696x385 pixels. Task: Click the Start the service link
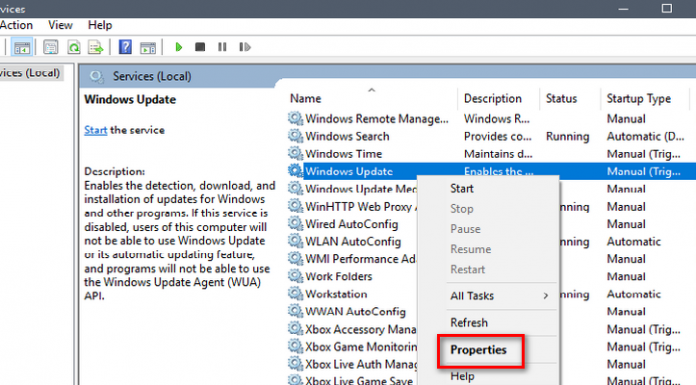click(95, 130)
